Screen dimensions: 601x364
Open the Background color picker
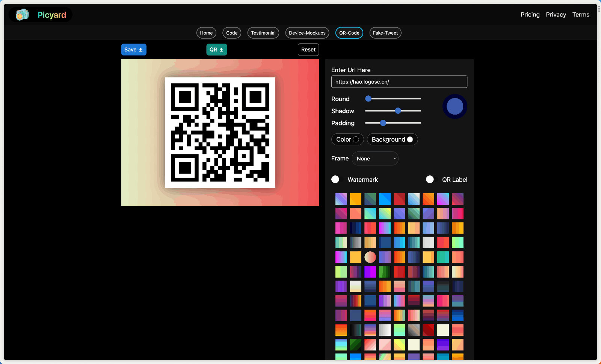(x=410, y=139)
